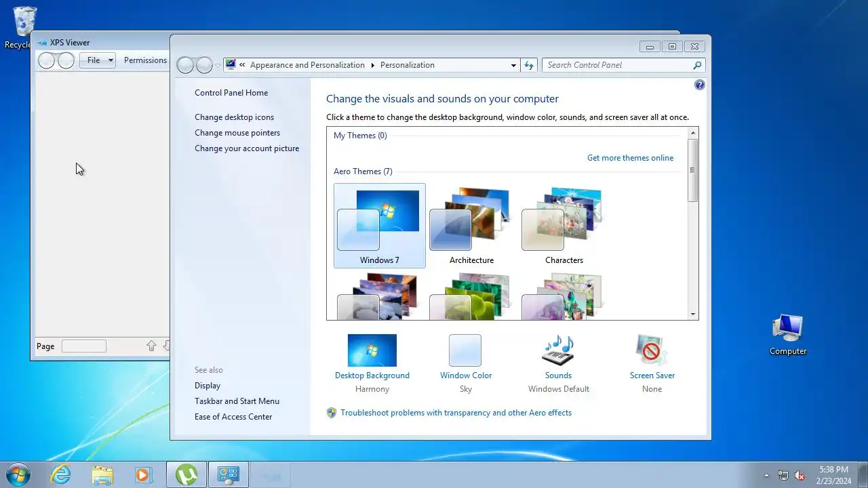The image size is (868, 488).
Task: Click the network tray icon
Action: point(783,476)
